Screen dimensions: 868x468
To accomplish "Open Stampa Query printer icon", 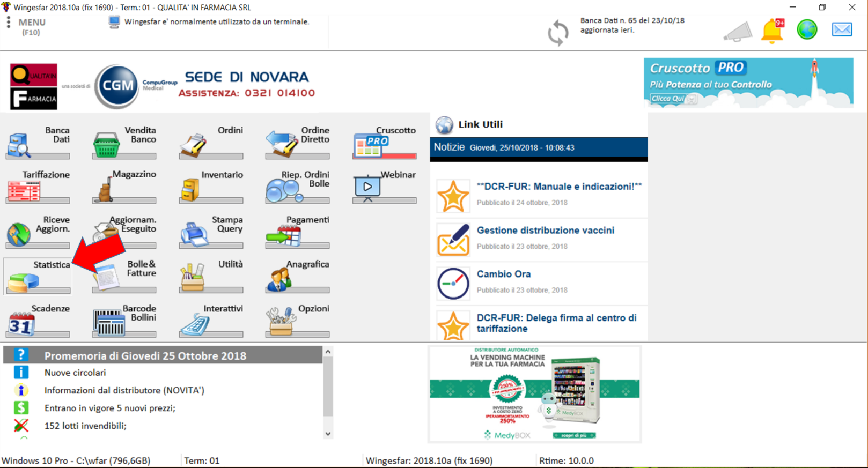I will [194, 234].
